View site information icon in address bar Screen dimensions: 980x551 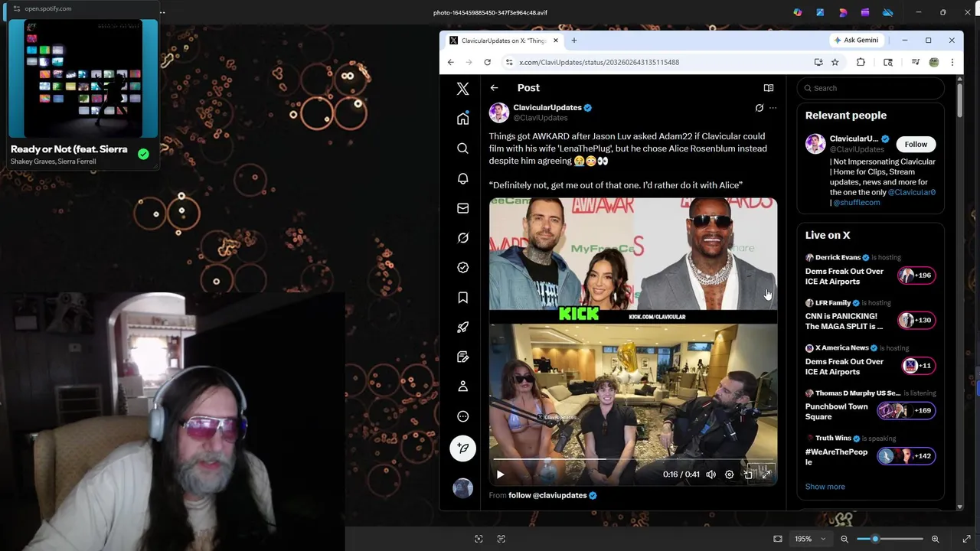click(508, 62)
